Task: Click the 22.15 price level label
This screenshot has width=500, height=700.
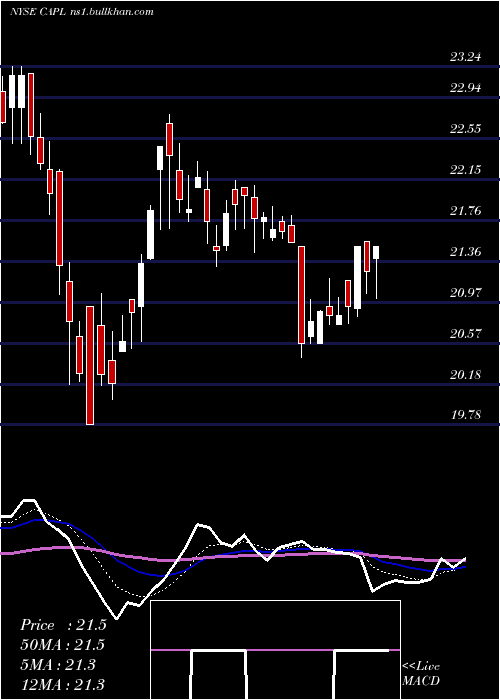Action: coord(466,170)
